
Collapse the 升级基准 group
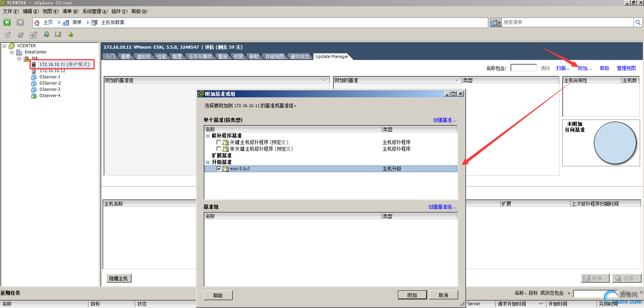(208, 162)
